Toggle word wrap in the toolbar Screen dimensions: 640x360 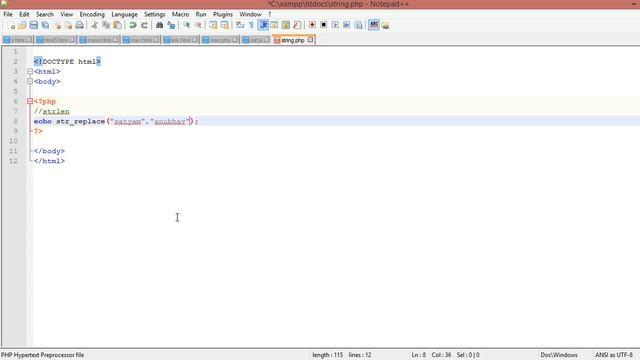tap(240, 25)
